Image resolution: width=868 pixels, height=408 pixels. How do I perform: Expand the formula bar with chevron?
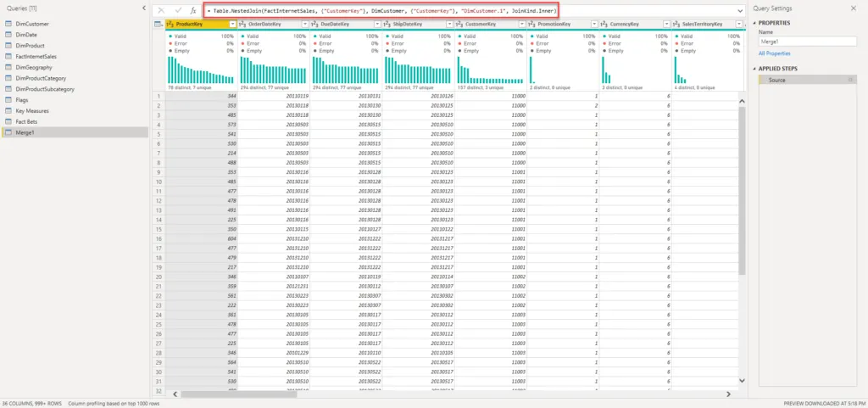(740, 10)
